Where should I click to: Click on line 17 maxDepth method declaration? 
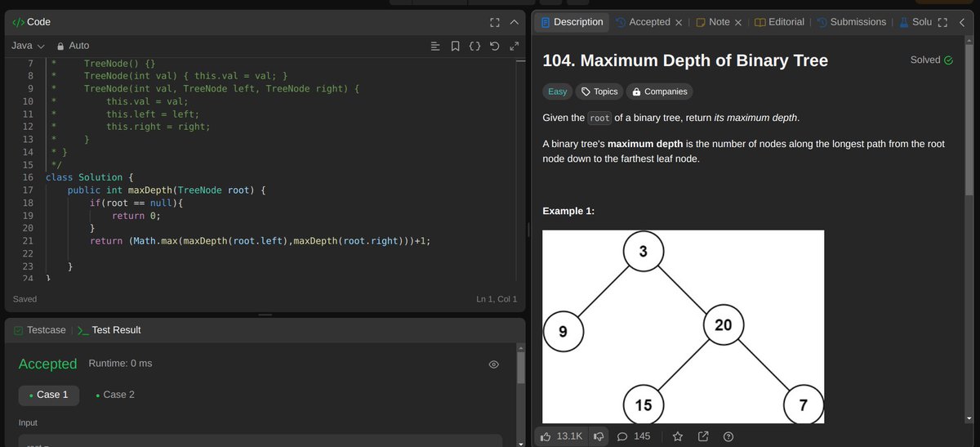click(x=167, y=190)
